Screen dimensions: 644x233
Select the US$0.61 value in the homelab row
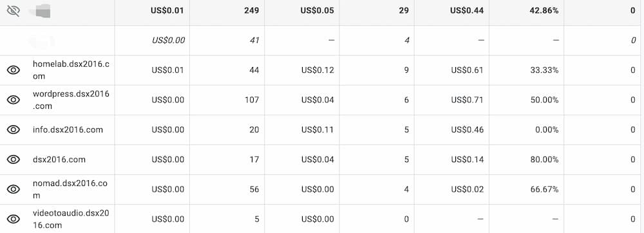[468, 70]
